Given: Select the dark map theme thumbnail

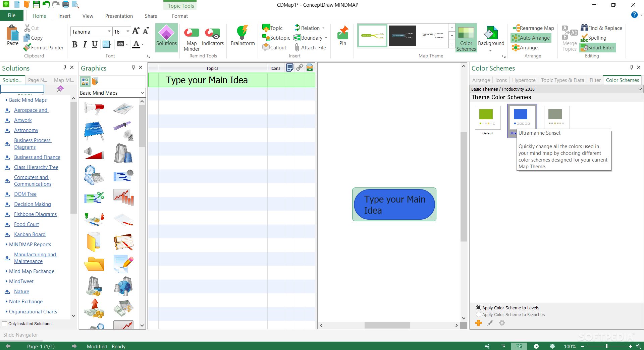Looking at the screenshot, I should click(x=402, y=36).
